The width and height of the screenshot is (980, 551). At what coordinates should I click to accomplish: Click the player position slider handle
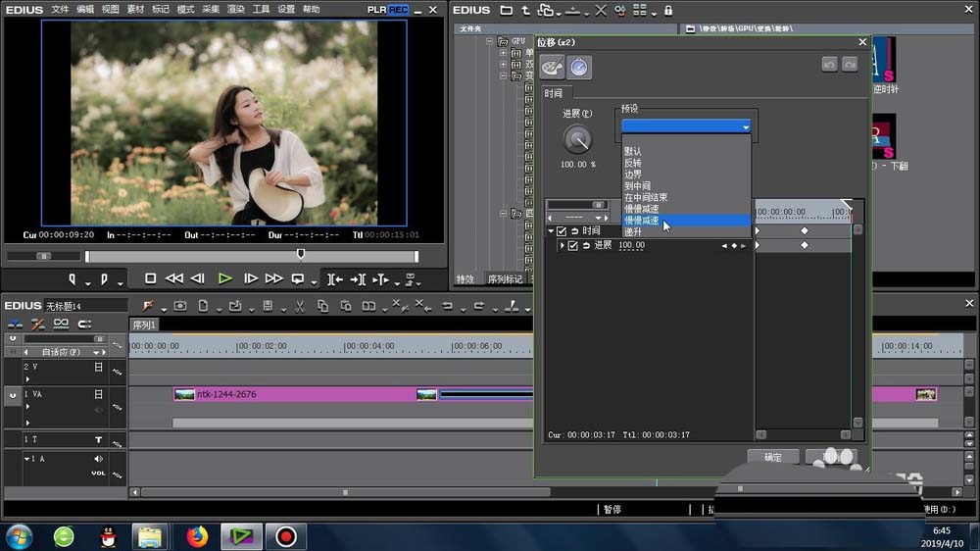pyautogui.click(x=301, y=254)
